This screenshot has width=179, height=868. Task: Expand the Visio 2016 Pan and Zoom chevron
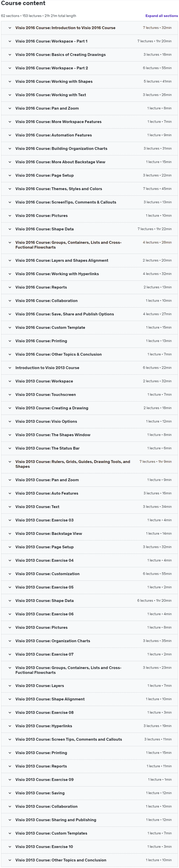click(x=10, y=108)
